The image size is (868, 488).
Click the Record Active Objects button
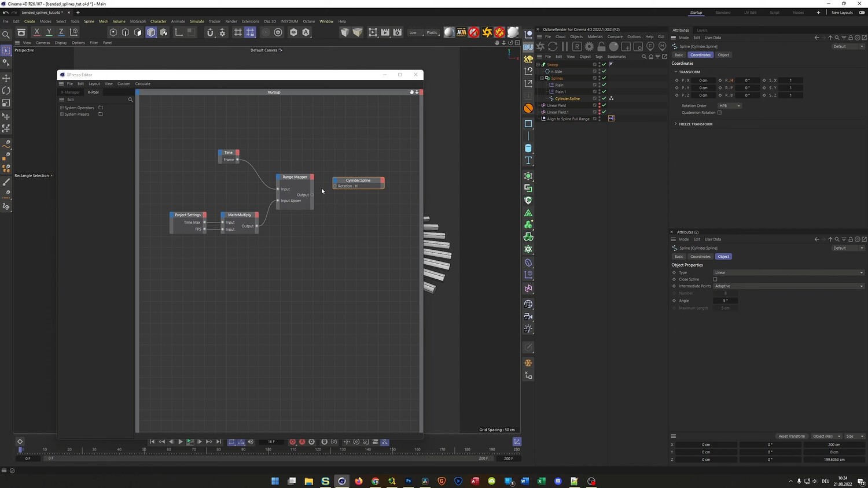[292, 442]
